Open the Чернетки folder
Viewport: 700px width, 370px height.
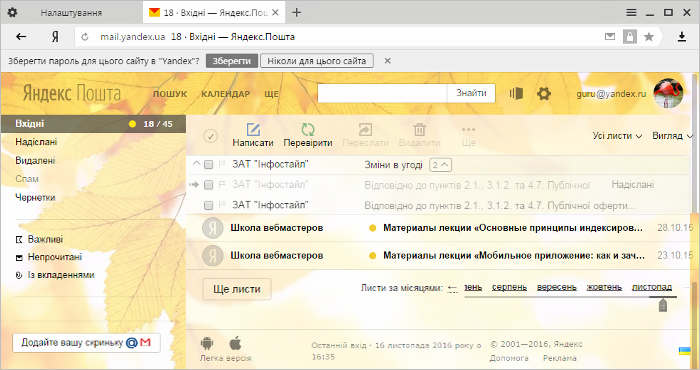pos(35,197)
